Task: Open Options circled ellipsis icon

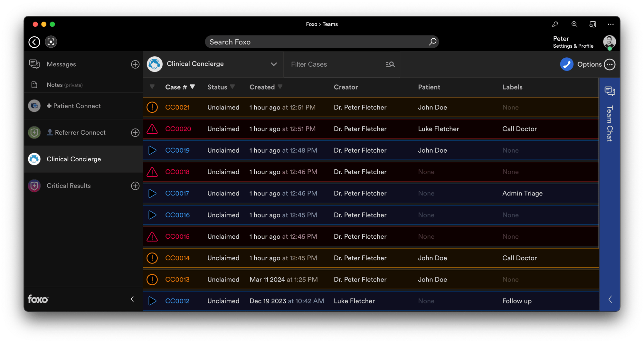Action: [610, 64]
